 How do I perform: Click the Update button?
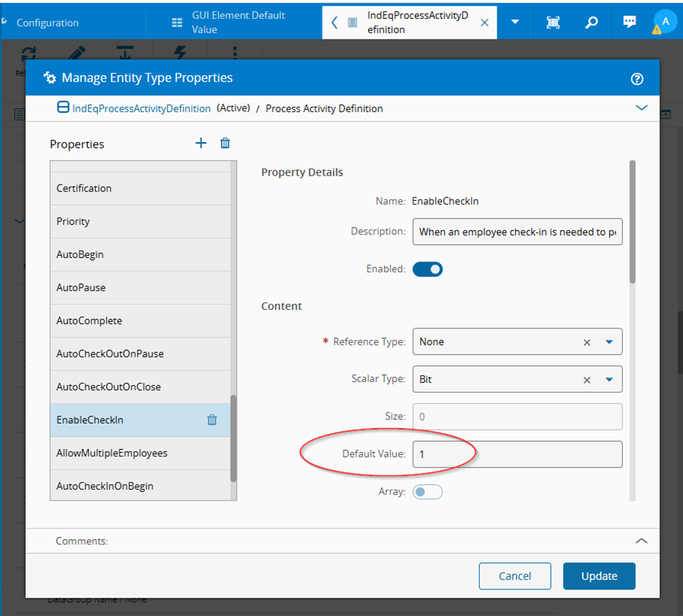[x=599, y=576]
